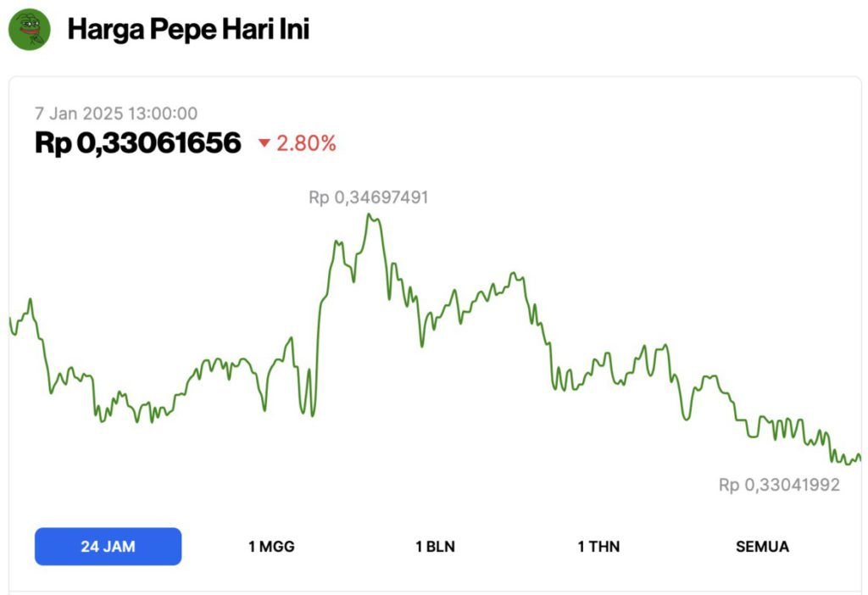
Task: Click the year 2025 in the date
Action: (103, 114)
